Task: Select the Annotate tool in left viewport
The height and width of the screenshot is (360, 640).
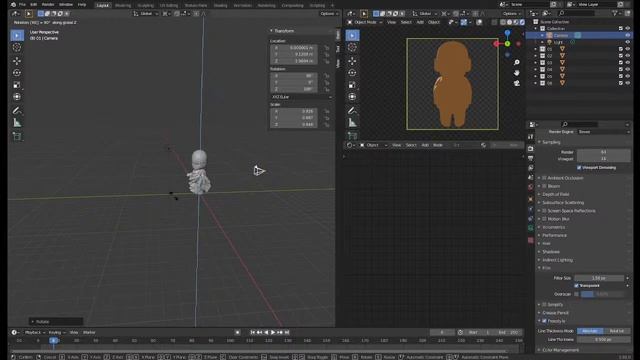Action: (x=17, y=110)
